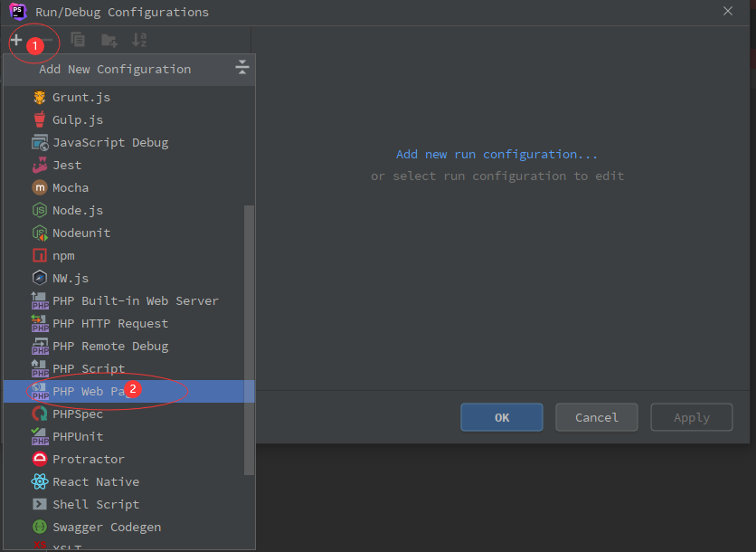Choose PHPUnit from the list
This screenshot has width=756, height=552.
78,436
